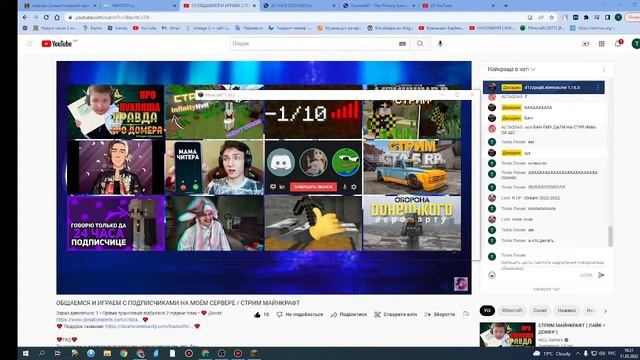Click the 'МАМА ЧИТЕРА' video thumbnail
Viewport: 640px width, 360px height.
click(x=215, y=167)
